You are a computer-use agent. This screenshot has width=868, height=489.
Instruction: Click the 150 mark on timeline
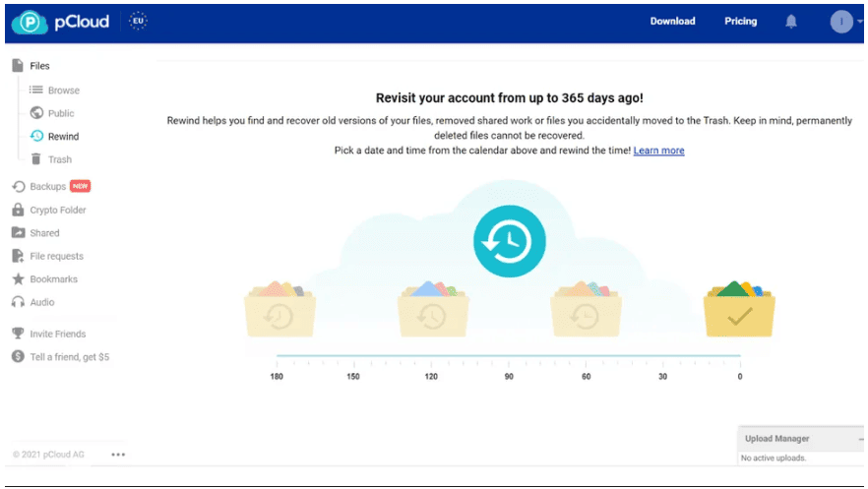coord(353,376)
